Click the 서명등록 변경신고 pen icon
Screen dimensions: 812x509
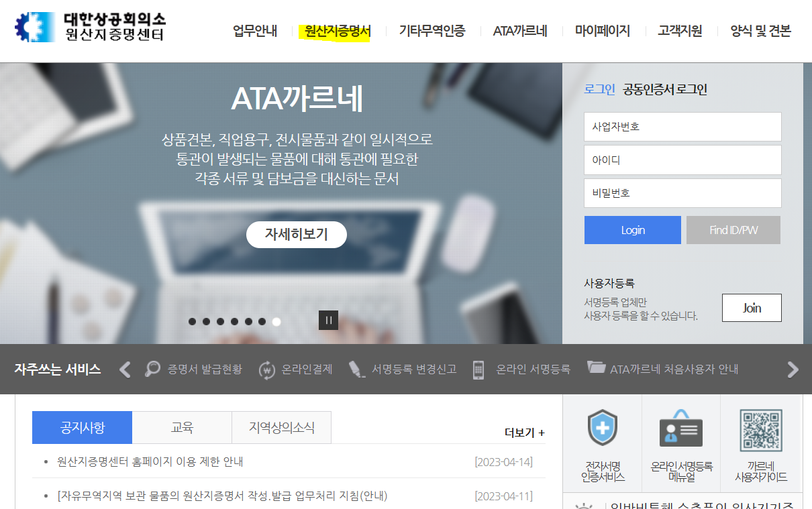[357, 370]
